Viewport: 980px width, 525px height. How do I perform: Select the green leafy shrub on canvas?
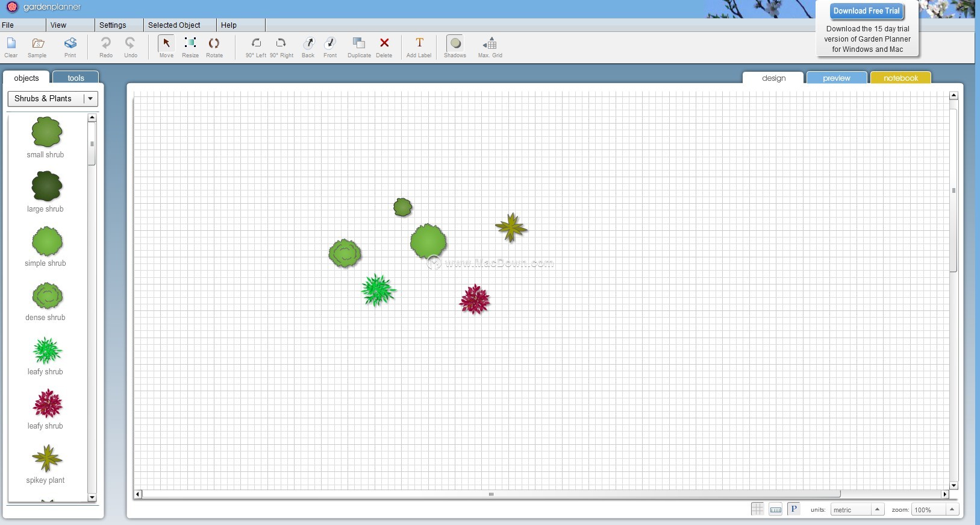click(378, 290)
